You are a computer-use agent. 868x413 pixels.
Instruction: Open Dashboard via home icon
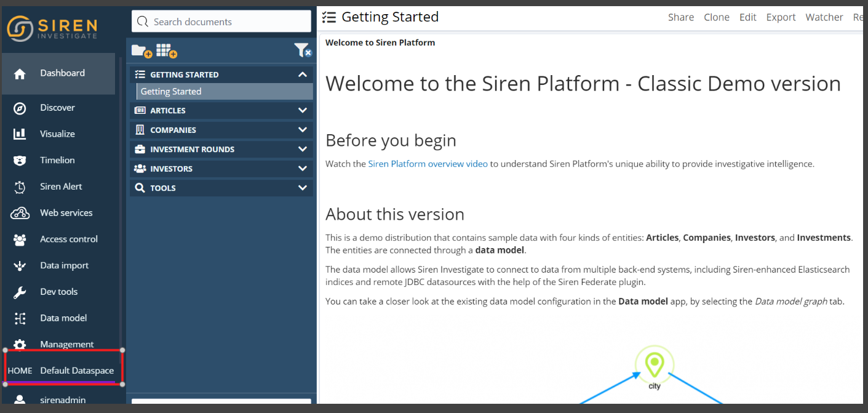pos(20,74)
